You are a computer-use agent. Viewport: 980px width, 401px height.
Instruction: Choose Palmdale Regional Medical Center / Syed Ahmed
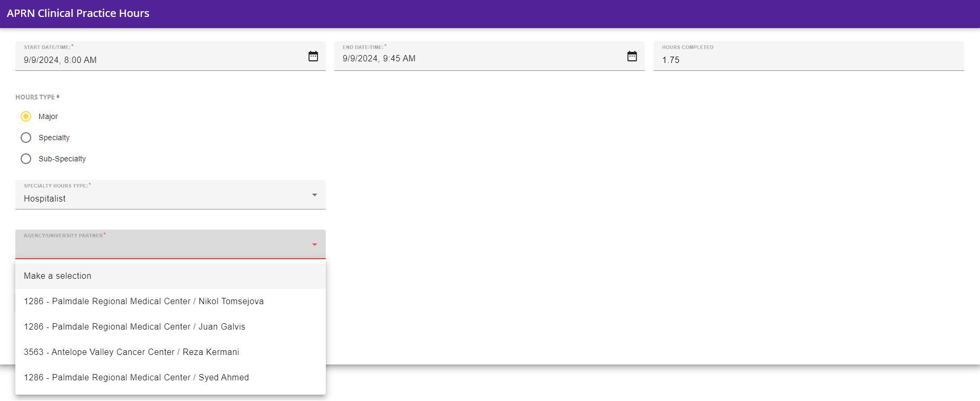pyautogui.click(x=170, y=378)
